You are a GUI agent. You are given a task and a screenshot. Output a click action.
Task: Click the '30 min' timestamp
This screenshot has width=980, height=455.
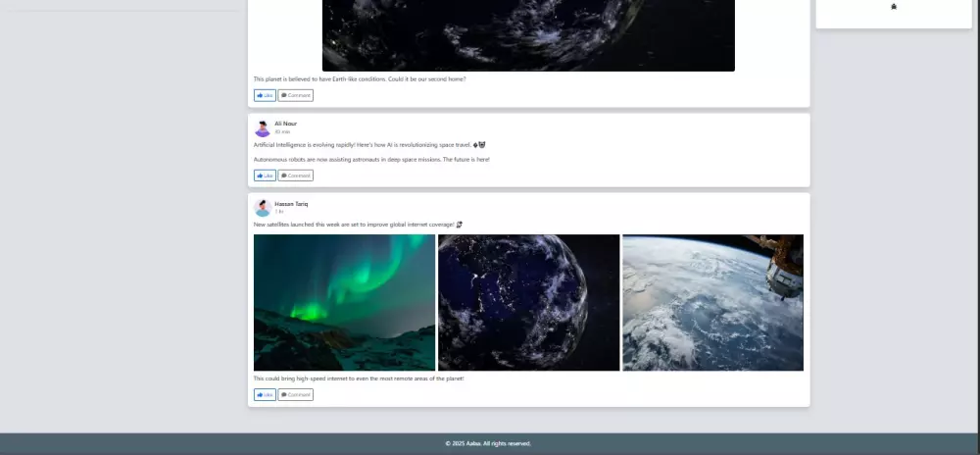pos(282,131)
